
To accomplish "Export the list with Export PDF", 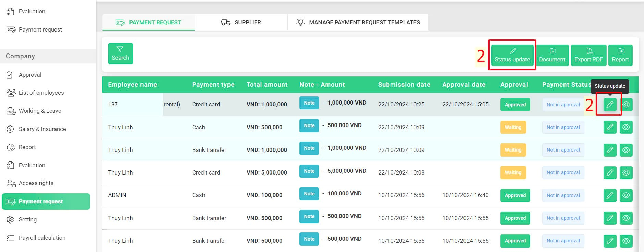I will [589, 55].
